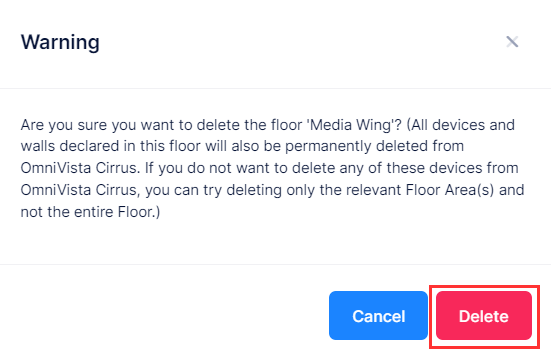Dismiss the warning using the X icon

pos(512,42)
